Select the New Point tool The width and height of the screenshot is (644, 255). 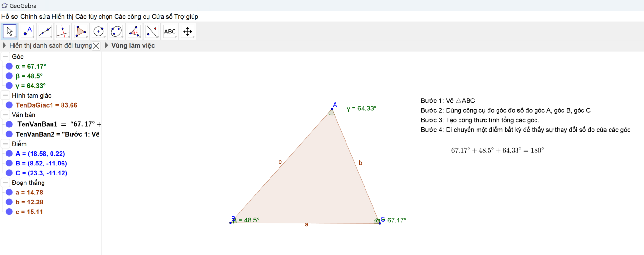tap(27, 32)
